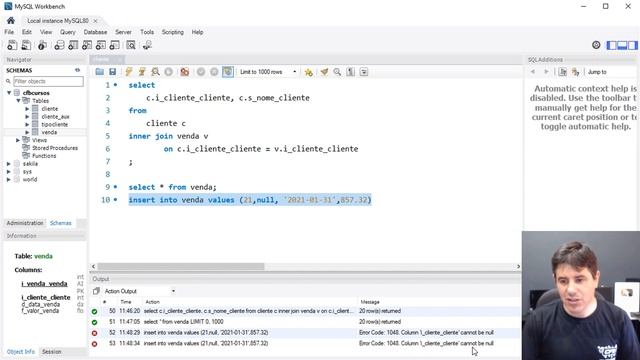Image resolution: width=640 pixels, height=360 pixels.
Task: Search table data icon
Action: (131, 45)
